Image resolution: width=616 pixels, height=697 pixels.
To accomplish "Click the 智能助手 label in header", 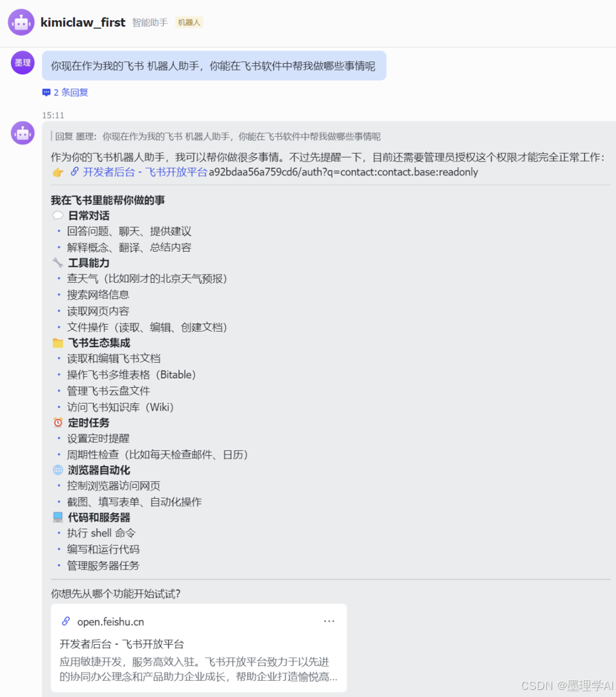I will [x=150, y=22].
